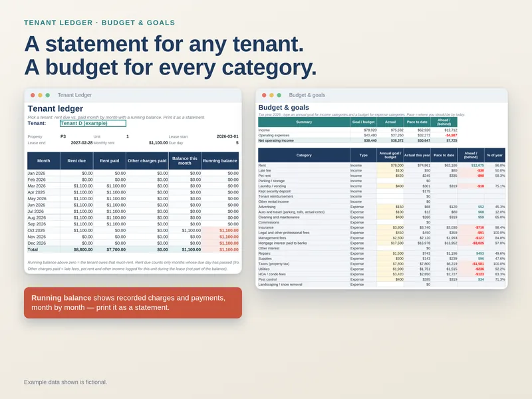Screen dimensions: 532x399
Task: Click the Parking / storage category row
Action: coord(382,181)
